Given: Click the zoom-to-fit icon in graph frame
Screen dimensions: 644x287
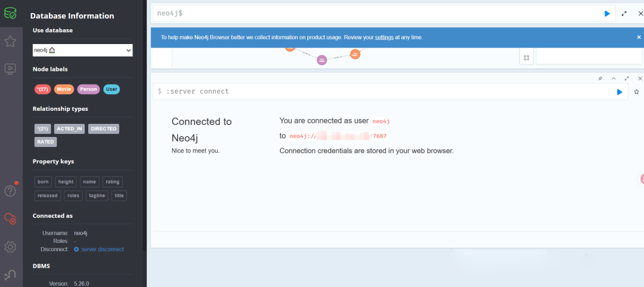Looking at the screenshot, I should pos(526,58).
